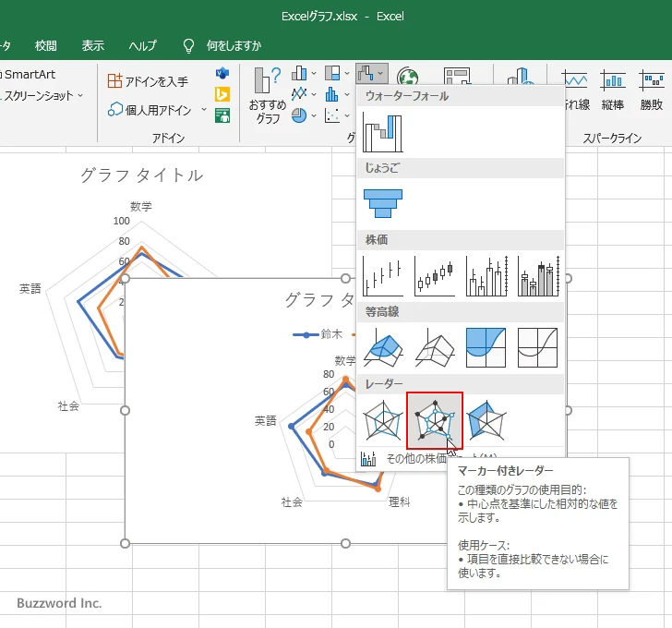The width and height of the screenshot is (672, 628).
Task: Select the 3-D Surface chart
Action: point(383,347)
